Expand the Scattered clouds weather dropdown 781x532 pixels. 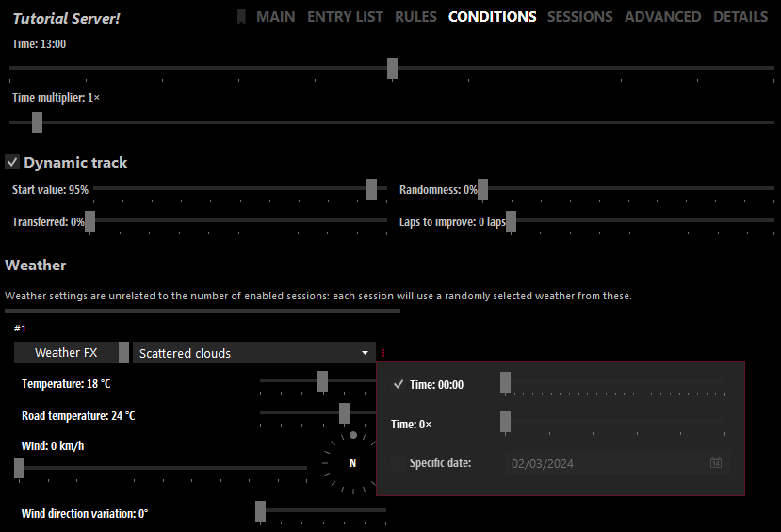tap(253, 353)
